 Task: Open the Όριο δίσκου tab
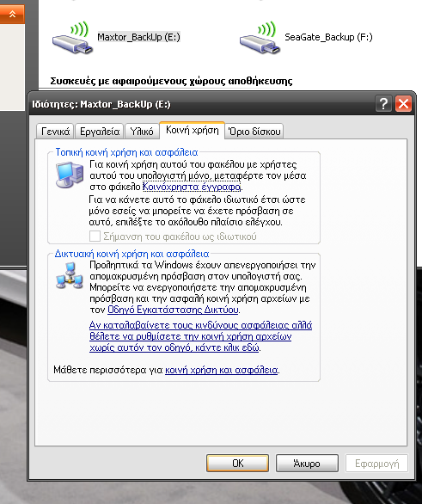click(x=254, y=132)
